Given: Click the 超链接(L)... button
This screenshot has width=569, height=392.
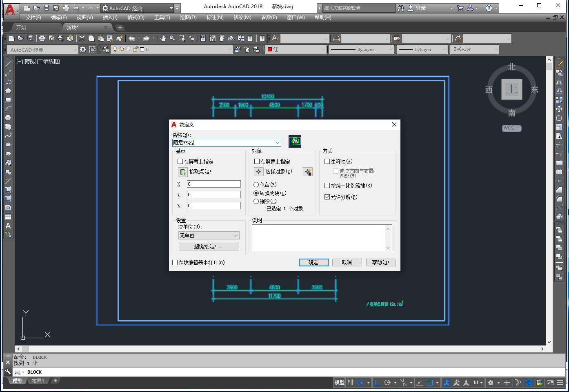Looking at the screenshot, I should click(x=209, y=246).
